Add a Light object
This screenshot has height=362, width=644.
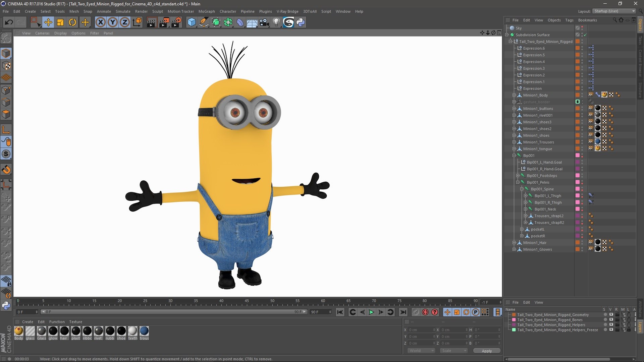[276, 22]
